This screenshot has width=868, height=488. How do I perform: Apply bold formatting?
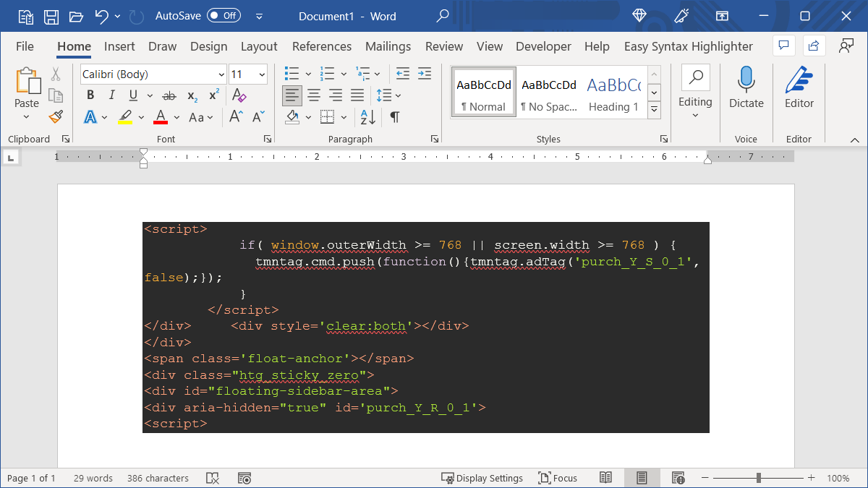click(x=90, y=95)
